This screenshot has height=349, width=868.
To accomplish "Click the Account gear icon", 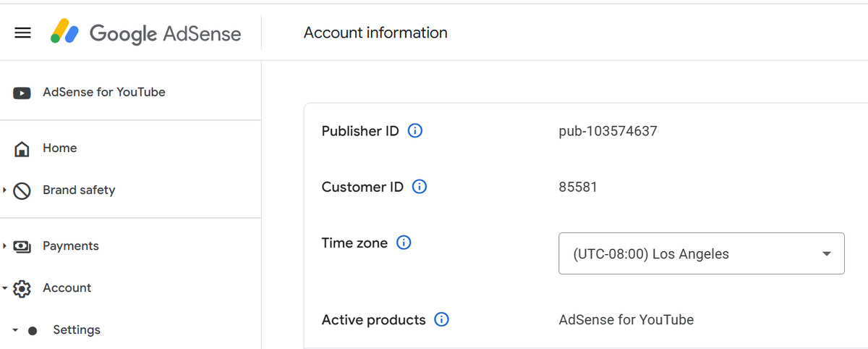I will click(22, 288).
